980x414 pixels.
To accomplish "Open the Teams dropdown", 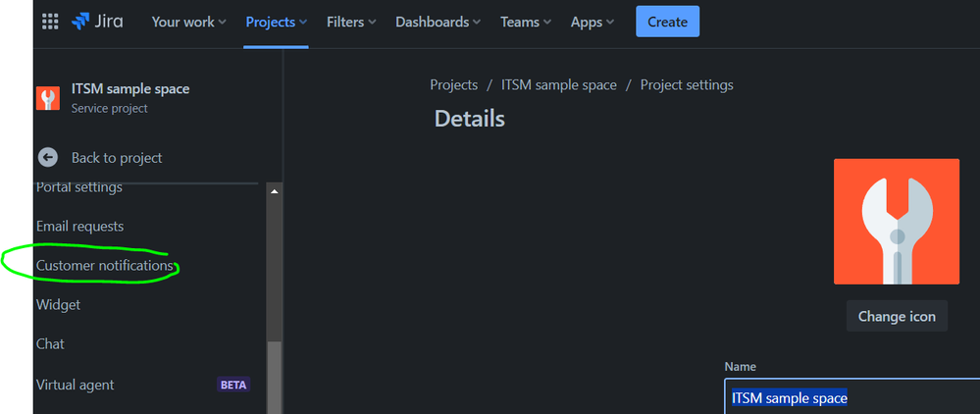I will tap(526, 22).
